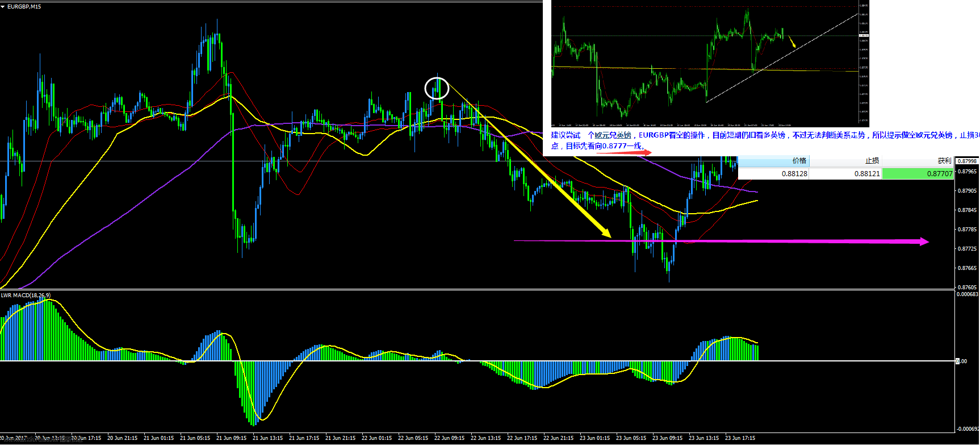Click time axis label 21 Jun 05:15
Screen dimensions: 980x445
tap(195, 438)
